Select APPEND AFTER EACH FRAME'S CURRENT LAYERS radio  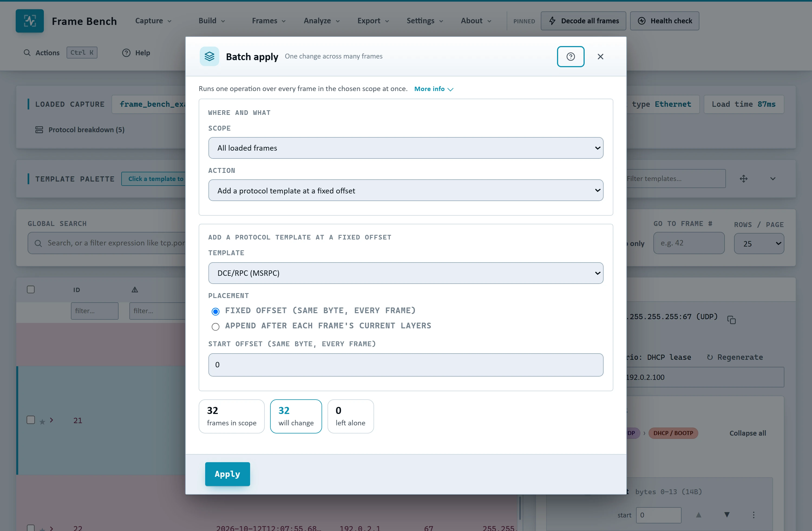point(215,326)
